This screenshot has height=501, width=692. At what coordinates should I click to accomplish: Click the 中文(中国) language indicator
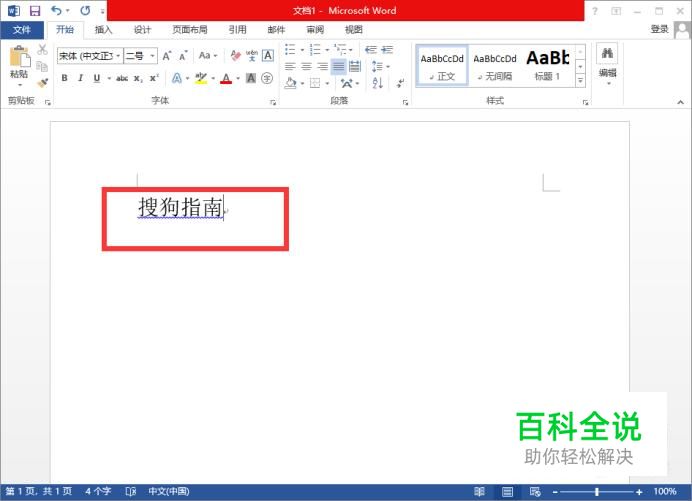click(x=169, y=491)
